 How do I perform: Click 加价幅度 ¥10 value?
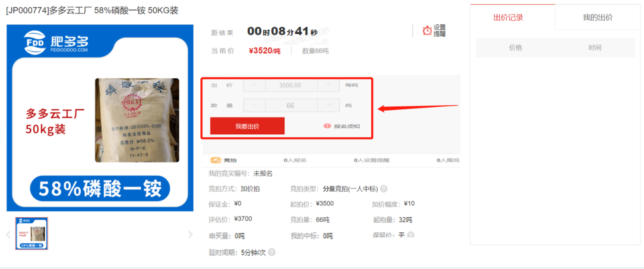click(409, 204)
